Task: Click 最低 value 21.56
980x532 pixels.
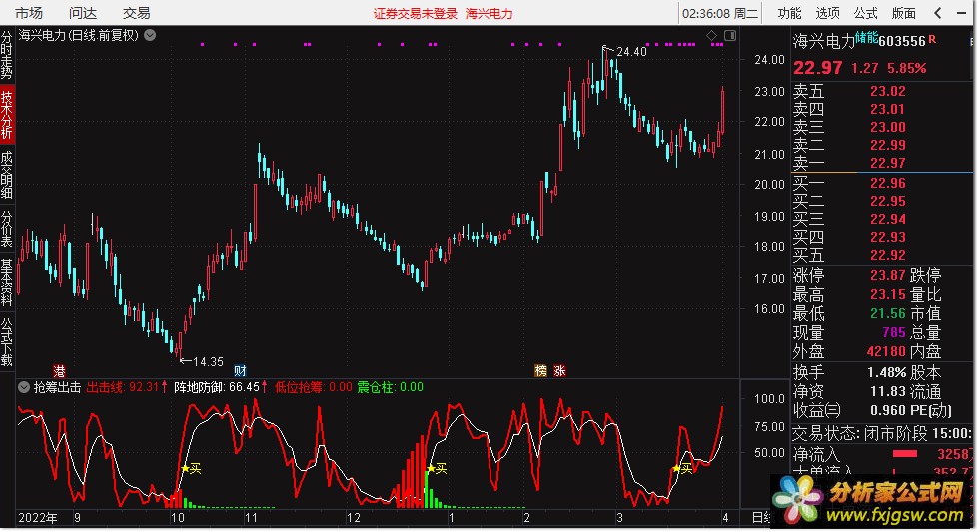Action: point(887,314)
